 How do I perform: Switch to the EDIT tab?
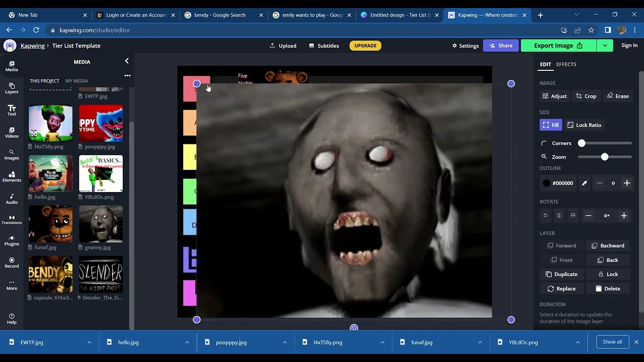[545, 64]
